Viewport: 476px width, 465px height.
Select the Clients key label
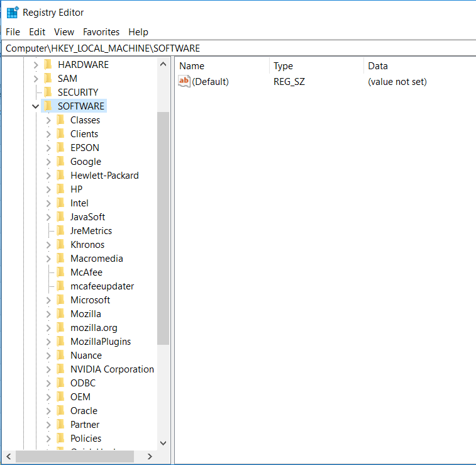pyautogui.click(x=84, y=134)
